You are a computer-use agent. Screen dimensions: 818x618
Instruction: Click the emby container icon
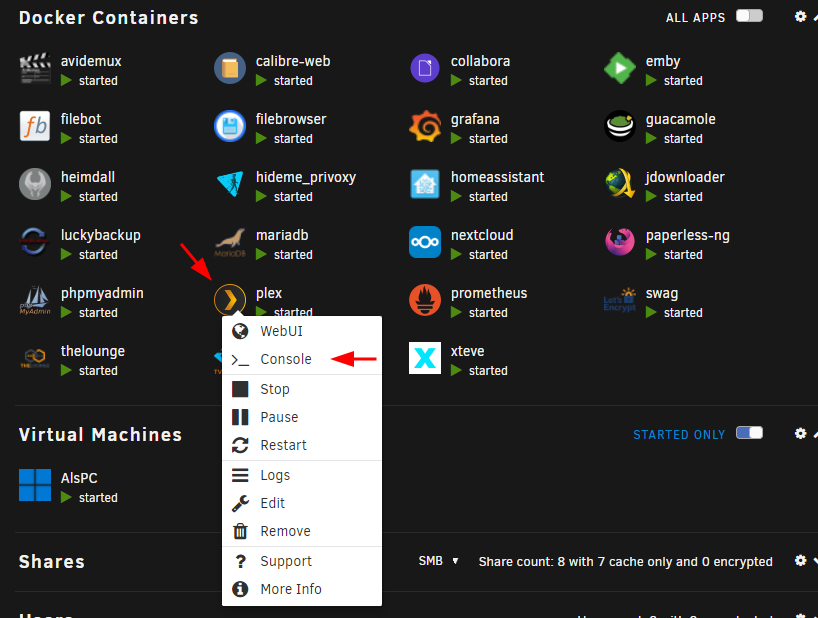[x=620, y=68]
